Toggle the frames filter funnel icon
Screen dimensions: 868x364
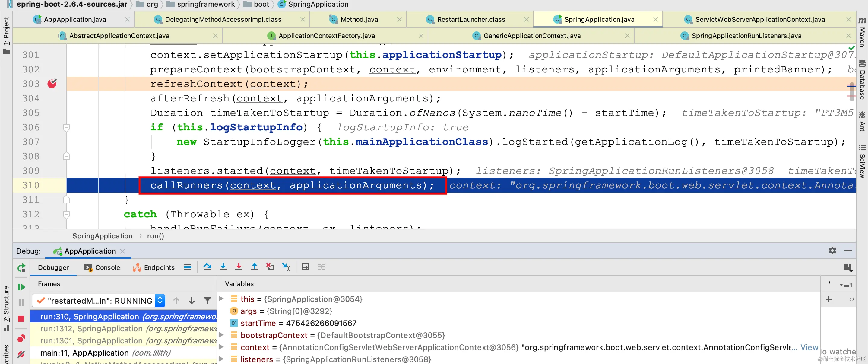207,301
